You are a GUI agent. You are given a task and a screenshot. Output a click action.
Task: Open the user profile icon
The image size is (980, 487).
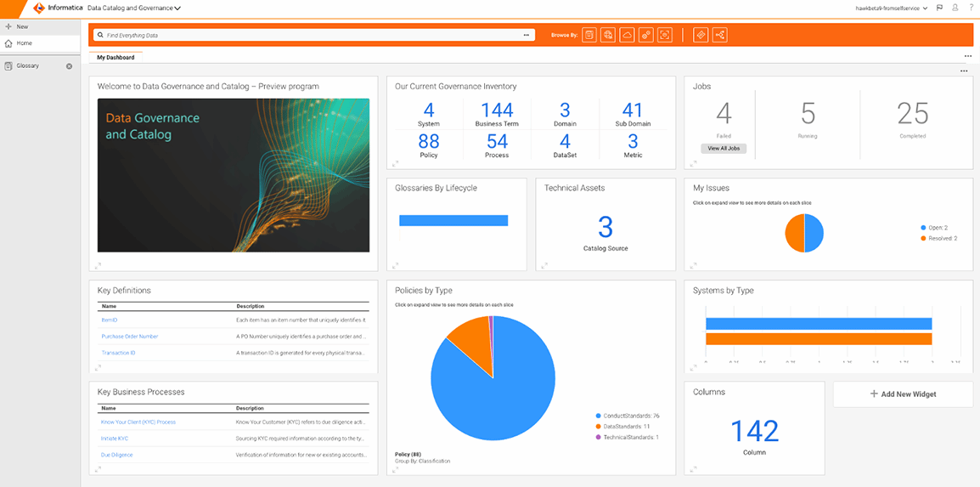click(955, 8)
